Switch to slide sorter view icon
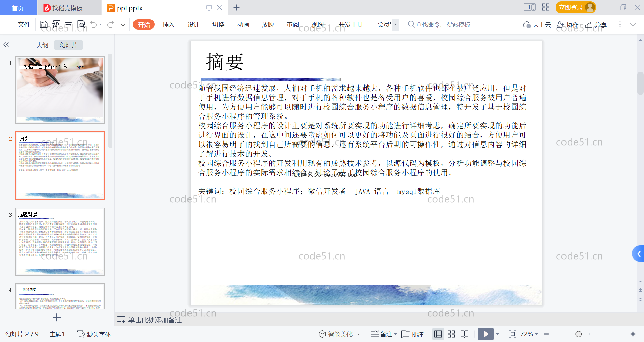 click(451, 334)
